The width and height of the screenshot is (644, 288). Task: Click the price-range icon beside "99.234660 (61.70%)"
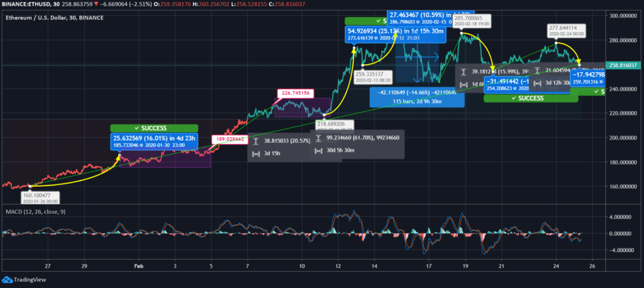tap(318, 138)
